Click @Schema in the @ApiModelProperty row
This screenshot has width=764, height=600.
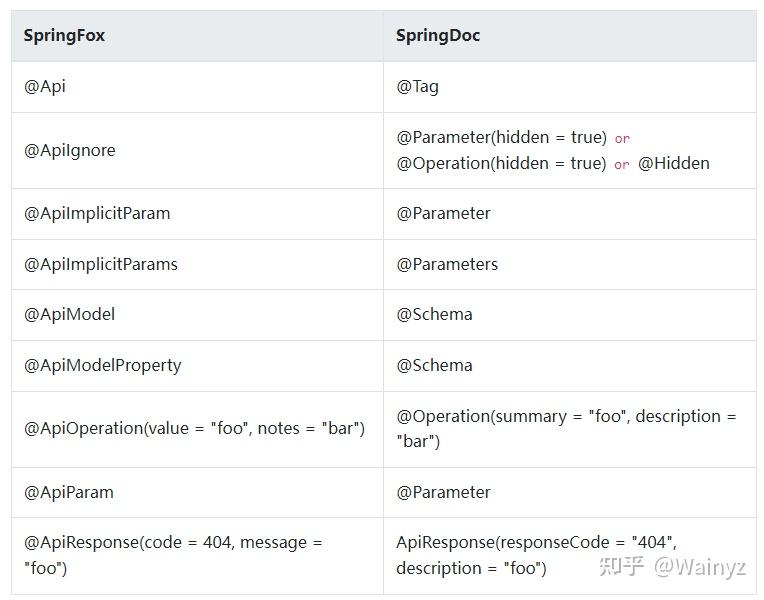click(x=434, y=365)
